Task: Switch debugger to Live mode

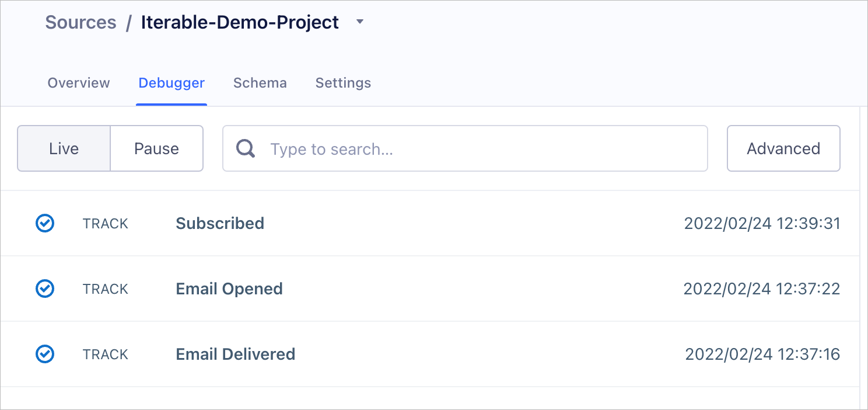Action: point(64,148)
